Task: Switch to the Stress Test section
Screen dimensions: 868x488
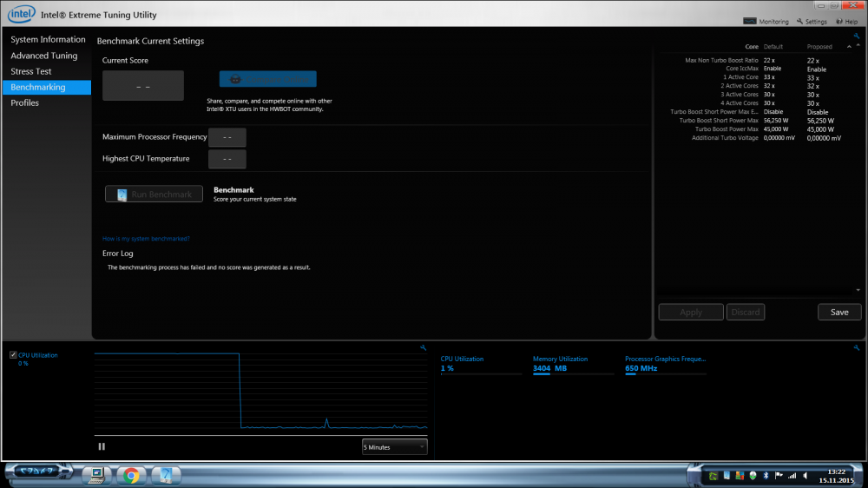Action: point(31,71)
